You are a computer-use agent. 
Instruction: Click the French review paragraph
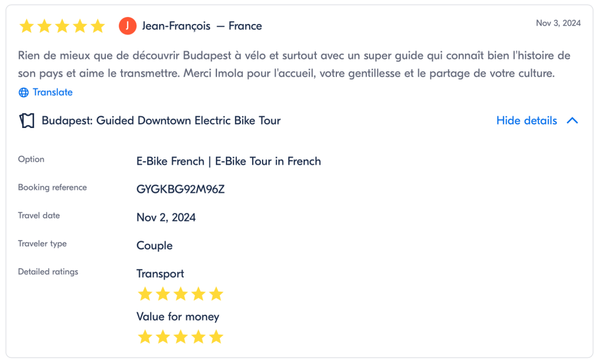[294, 65]
